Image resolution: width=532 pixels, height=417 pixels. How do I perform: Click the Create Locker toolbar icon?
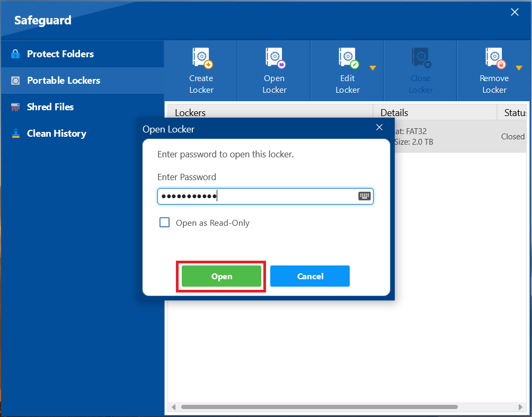tap(202, 58)
